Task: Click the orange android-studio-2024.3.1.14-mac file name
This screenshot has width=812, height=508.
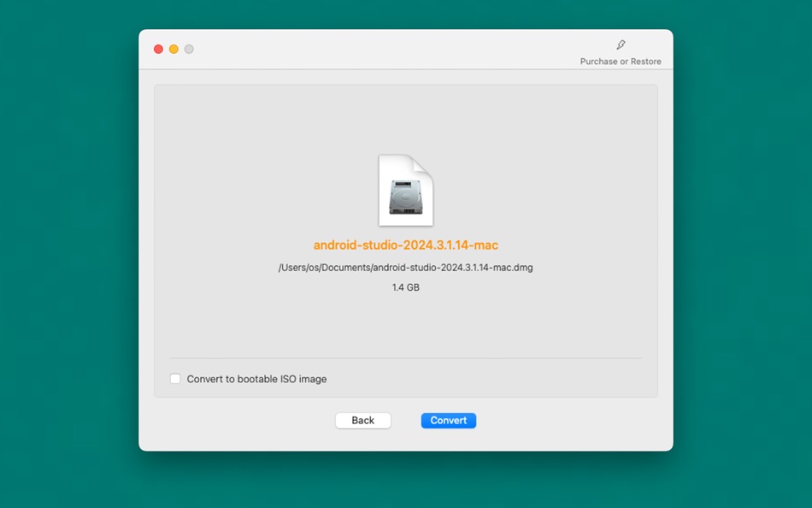Action: [406, 245]
